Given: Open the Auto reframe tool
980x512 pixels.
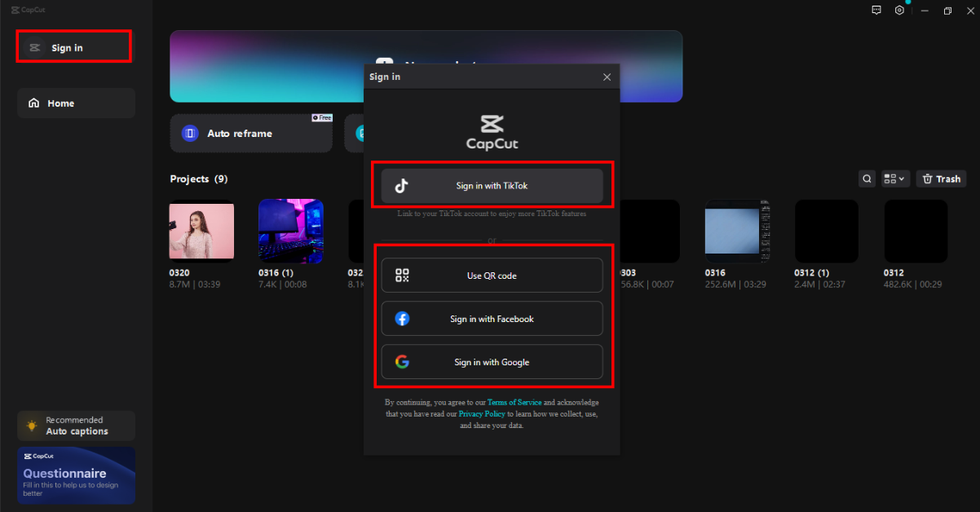Looking at the screenshot, I should coord(251,133).
